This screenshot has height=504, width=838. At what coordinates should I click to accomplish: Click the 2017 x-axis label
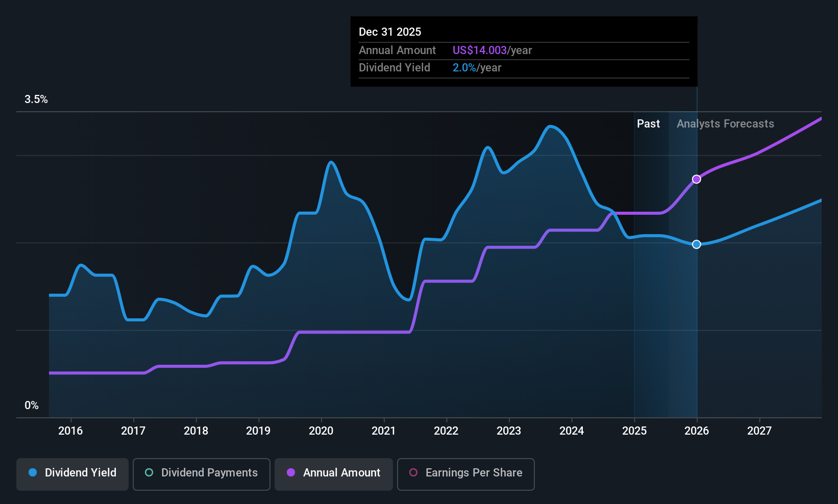133,431
